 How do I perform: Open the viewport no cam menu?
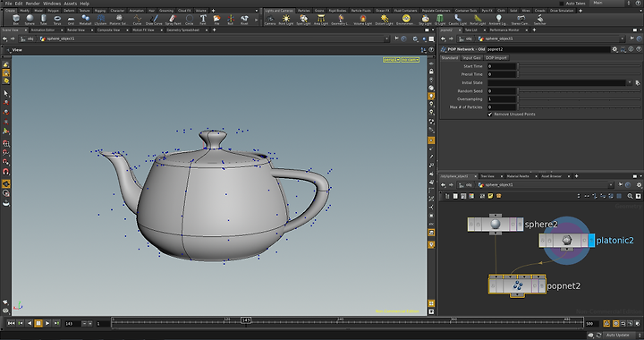tap(411, 60)
